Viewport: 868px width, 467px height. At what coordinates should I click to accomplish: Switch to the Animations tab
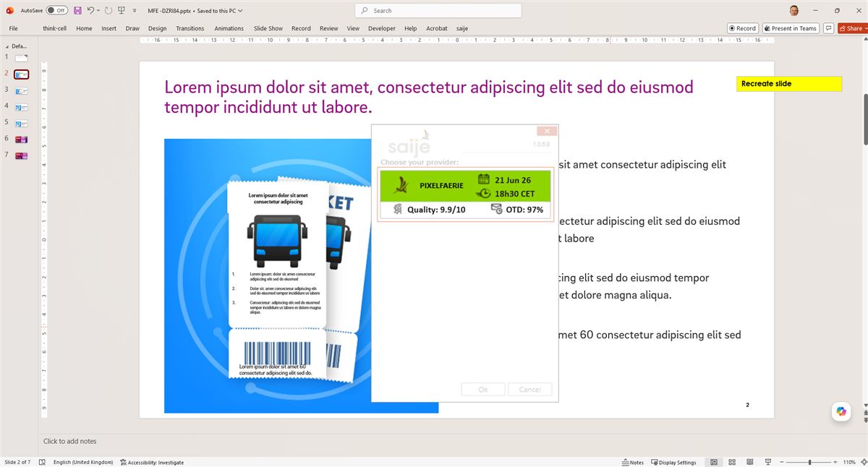pos(229,28)
